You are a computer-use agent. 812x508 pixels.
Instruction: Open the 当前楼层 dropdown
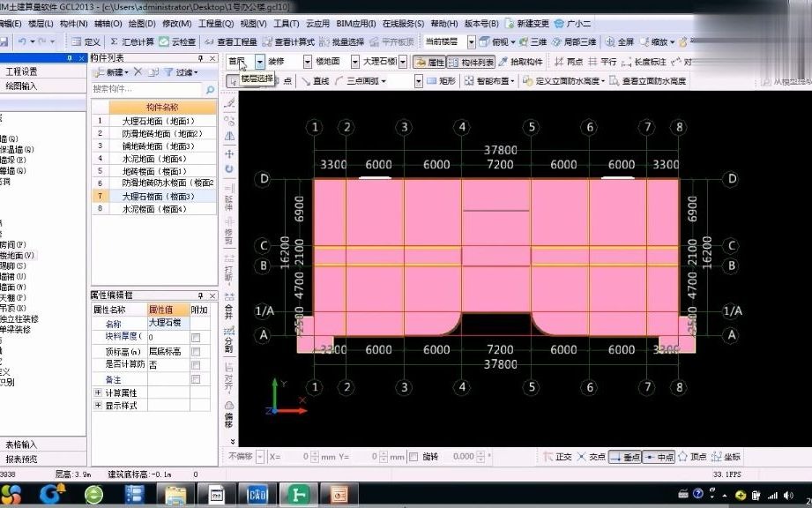click(472, 42)
